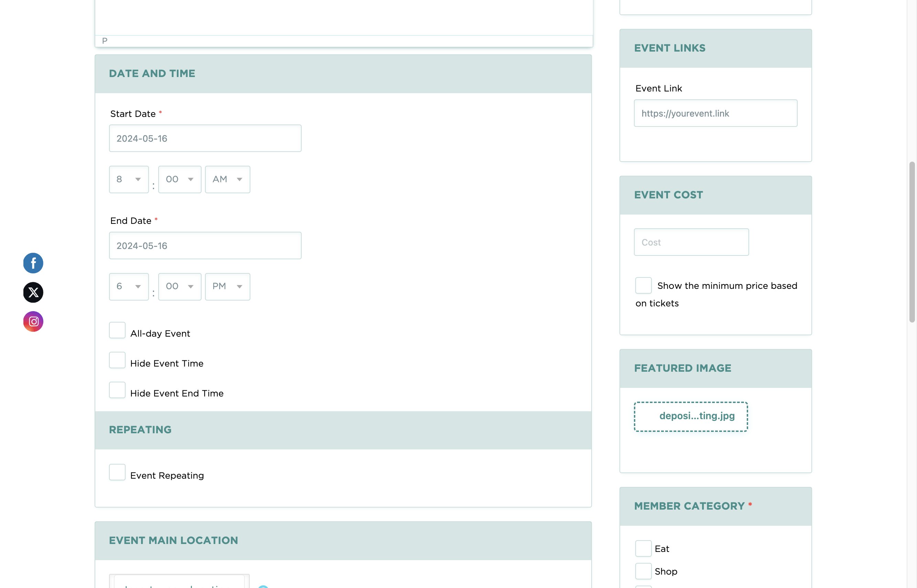
Task: Click the End Date input field
Action: 205,246
